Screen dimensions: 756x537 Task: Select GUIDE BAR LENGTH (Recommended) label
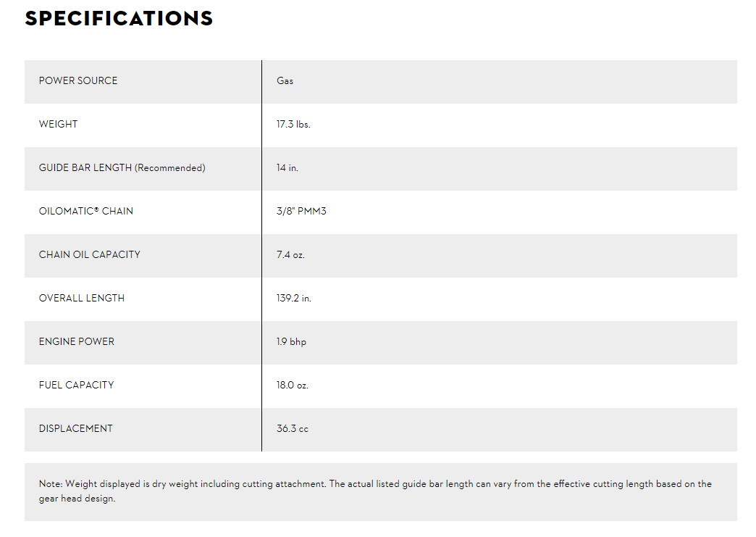click(122, 168)
